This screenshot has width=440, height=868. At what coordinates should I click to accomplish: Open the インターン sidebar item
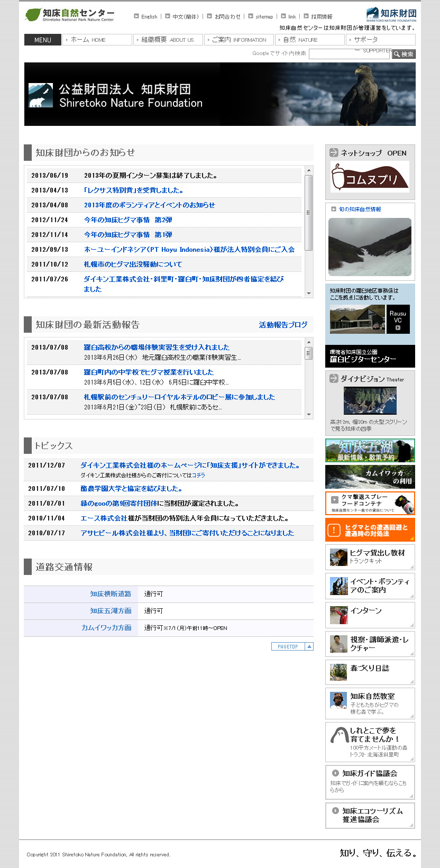point(370,615)
